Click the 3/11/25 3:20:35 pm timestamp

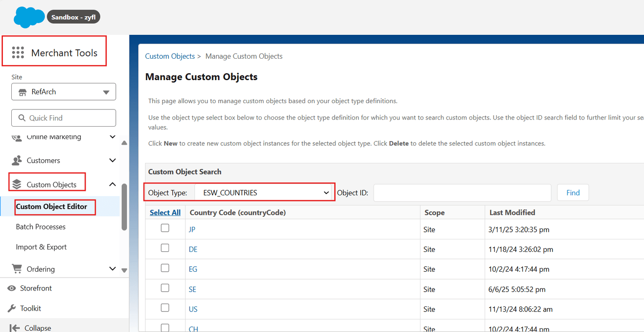[519, 230]
